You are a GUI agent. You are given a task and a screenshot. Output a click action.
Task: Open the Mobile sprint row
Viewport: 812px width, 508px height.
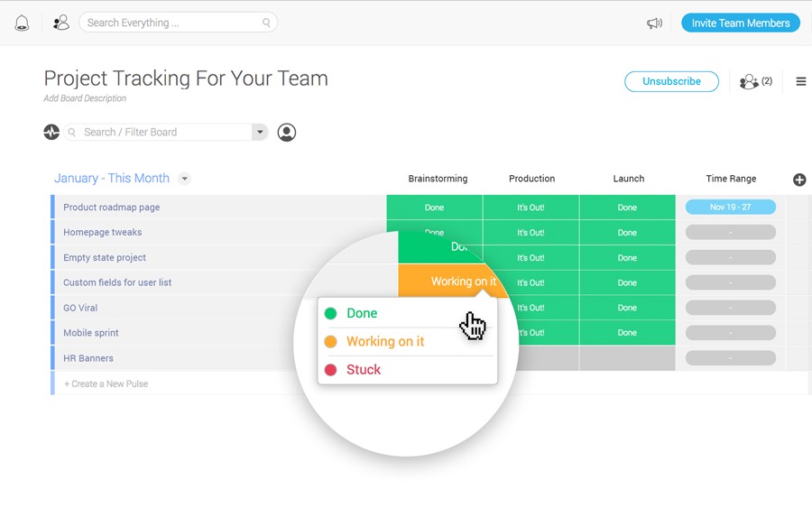[90, 332]
